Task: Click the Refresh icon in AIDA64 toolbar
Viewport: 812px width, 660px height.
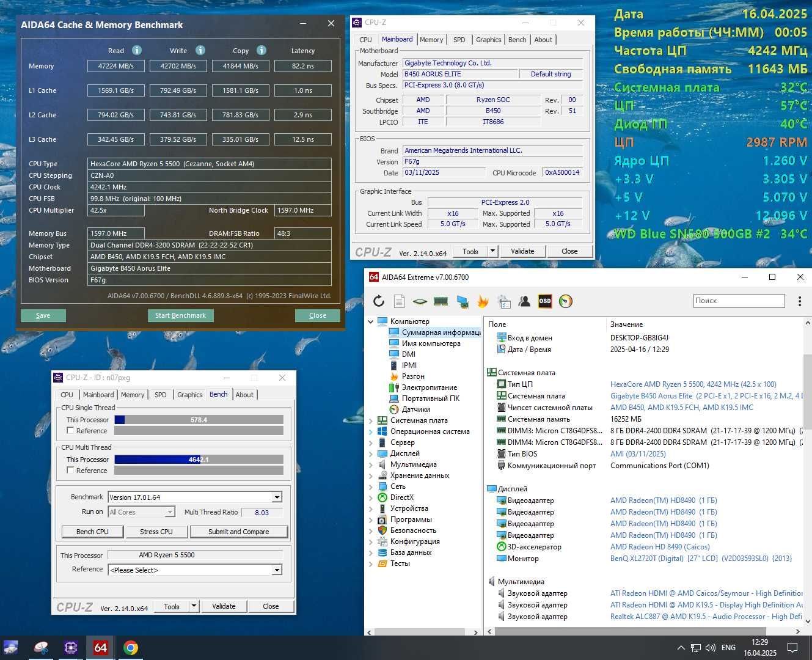Action: [379, 301]
